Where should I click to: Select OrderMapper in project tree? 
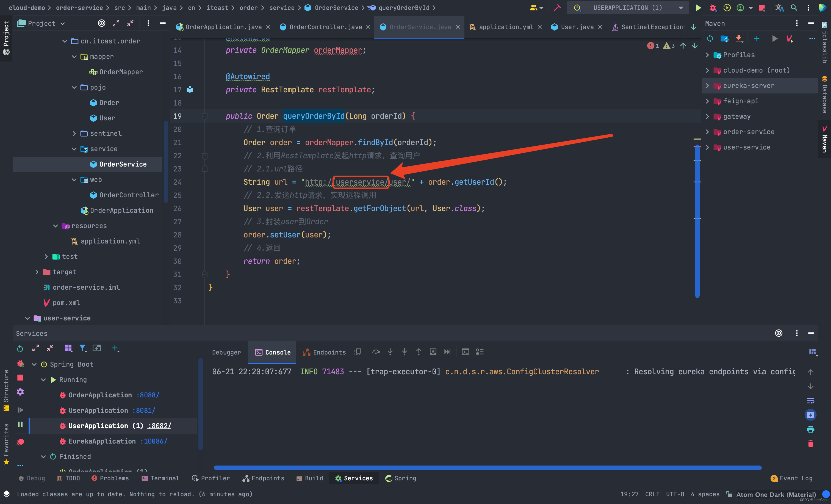point(116,72)
